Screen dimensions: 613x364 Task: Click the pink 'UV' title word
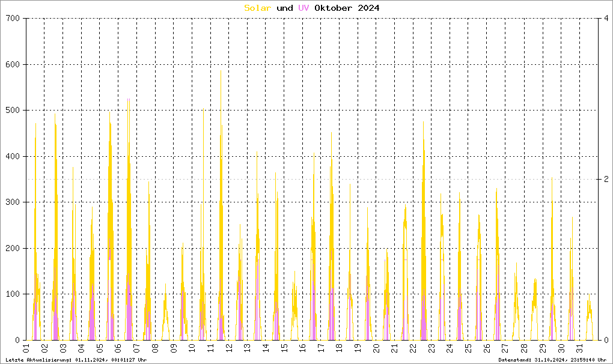[x=303, y=8]
